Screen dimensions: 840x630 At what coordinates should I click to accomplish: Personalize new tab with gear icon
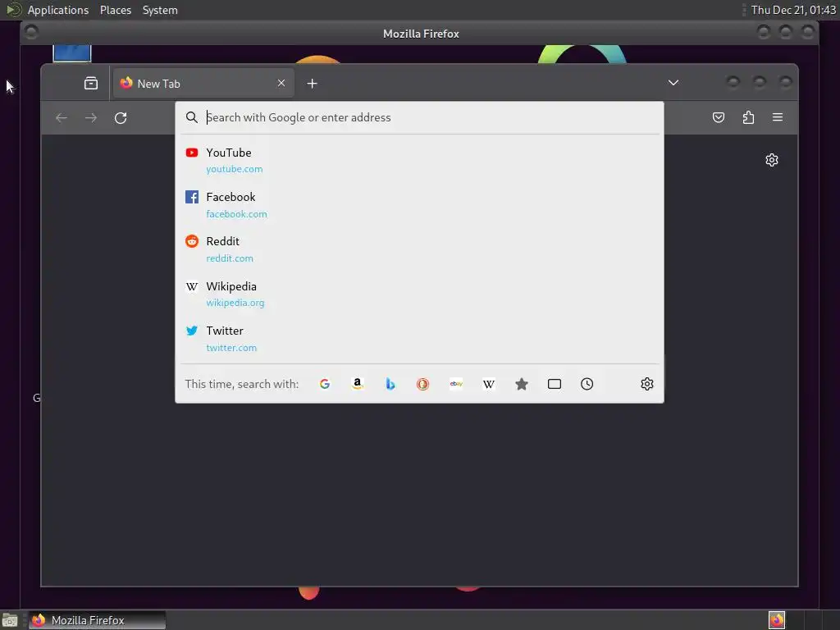(772, 160)
